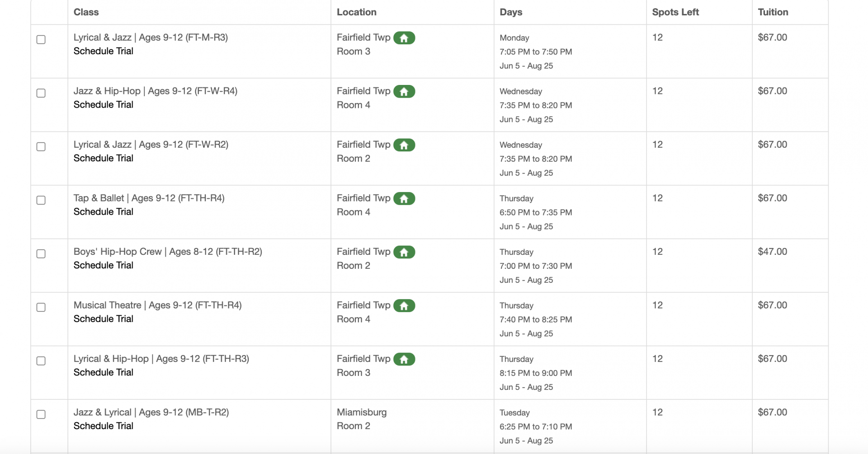Viewport: 868px width, 454px height.
Task: Click home icon in Lyrical & Hip-Hop row
Action: click(x=404, y=359)
